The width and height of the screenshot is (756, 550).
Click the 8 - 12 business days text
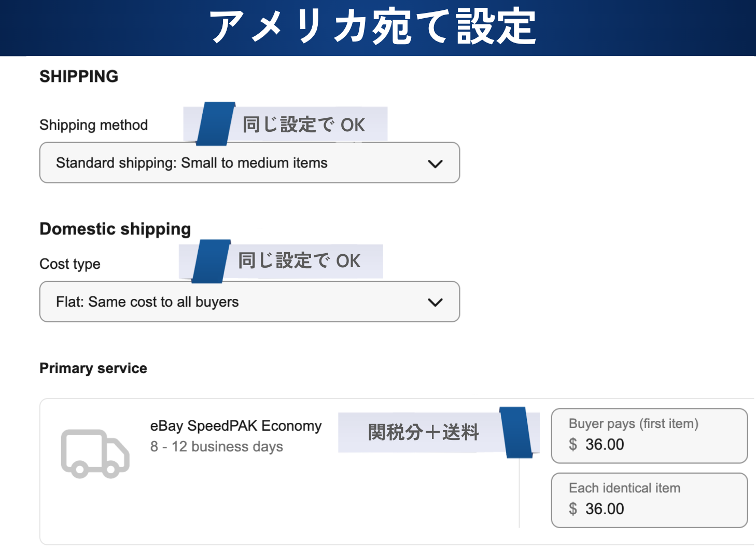[217, 447]
